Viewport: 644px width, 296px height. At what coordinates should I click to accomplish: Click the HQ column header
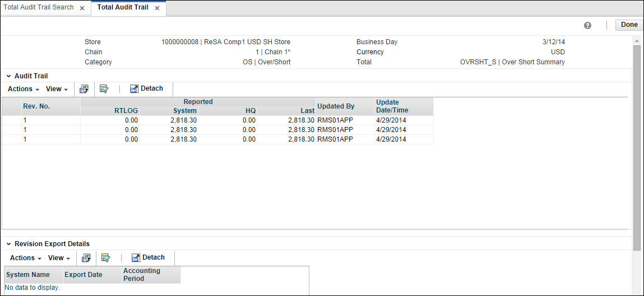click(x=228, y=111)
